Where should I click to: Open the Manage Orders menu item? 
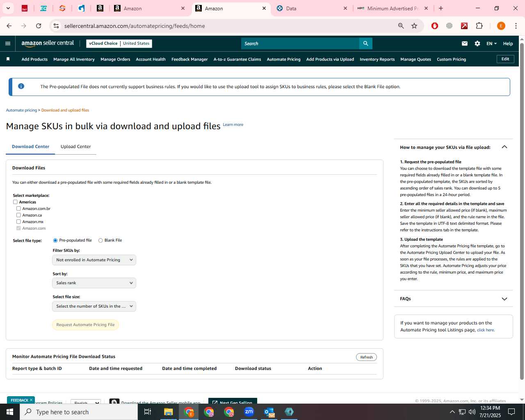click(x=115, y=59)
